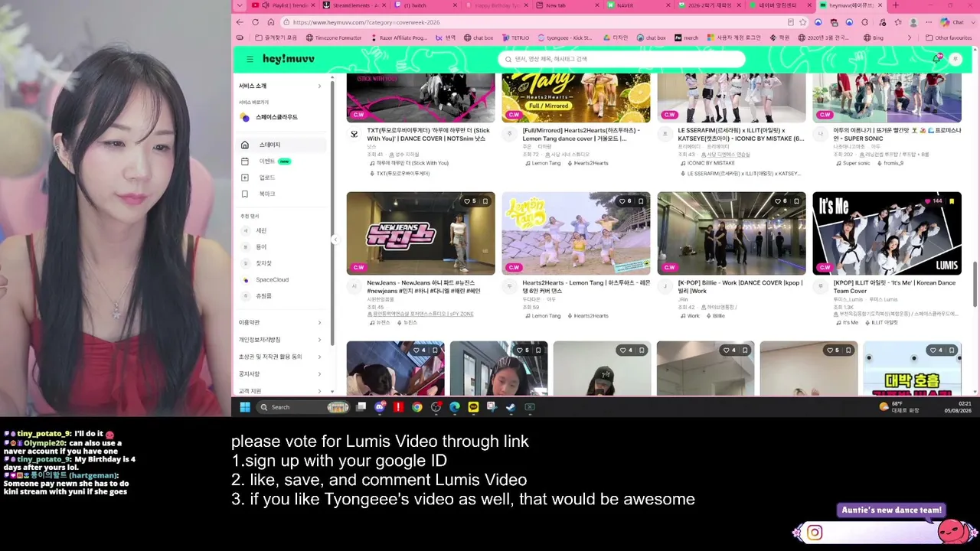Click the magnifier icon in hey!muvv search
This screenshot has width=980, height=551.
coord(507,59)
